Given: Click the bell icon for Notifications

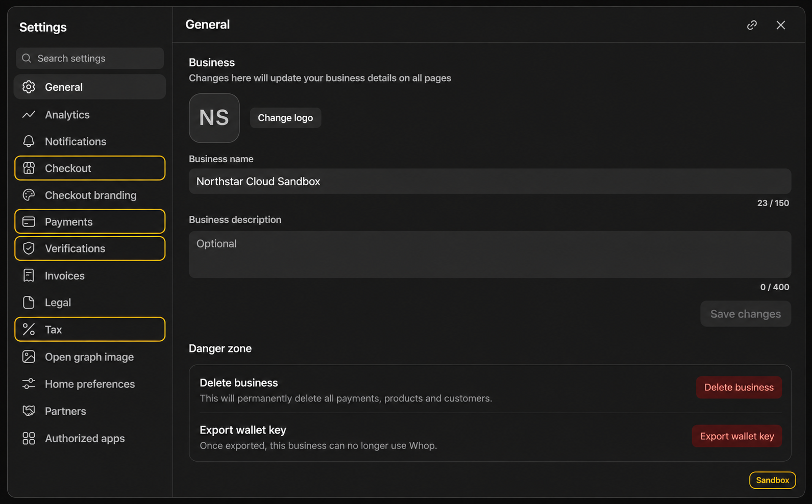Looking at the screenshot, I should point(29,141).
